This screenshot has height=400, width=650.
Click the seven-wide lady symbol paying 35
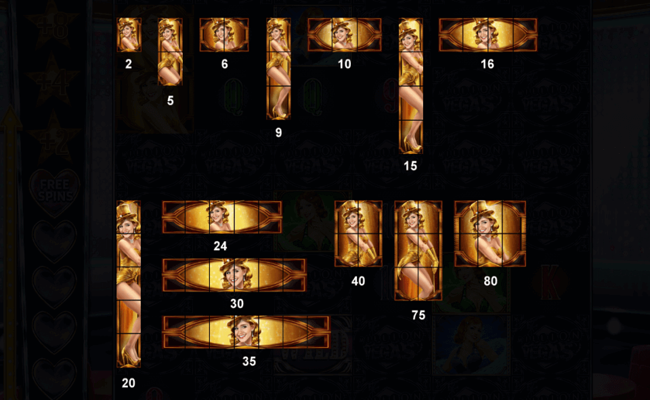click(246, 332)
